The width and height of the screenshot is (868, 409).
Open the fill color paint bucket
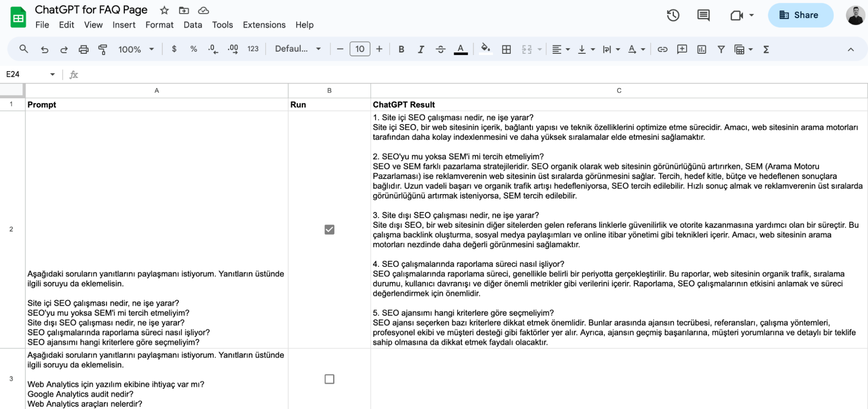[485, 49]
